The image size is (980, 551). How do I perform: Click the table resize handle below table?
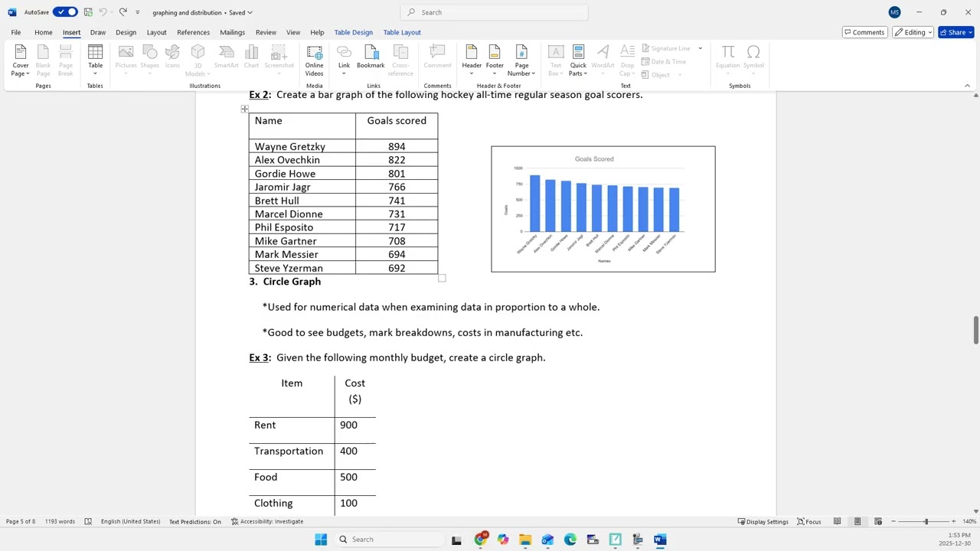pos(442,279)
